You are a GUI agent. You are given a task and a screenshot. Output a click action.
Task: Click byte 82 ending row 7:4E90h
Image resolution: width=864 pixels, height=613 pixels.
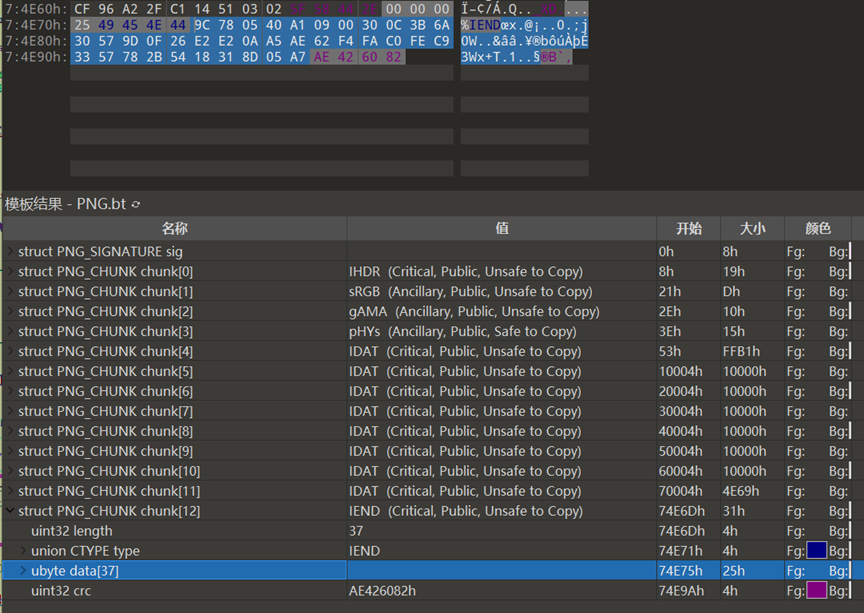click(x=393, y=57)
